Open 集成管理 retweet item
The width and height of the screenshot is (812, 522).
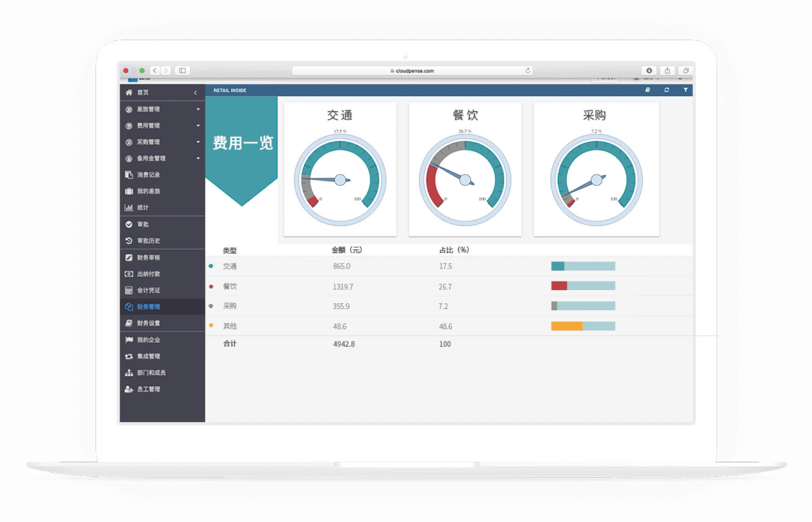pyautogui.click(x=162, y=356)
